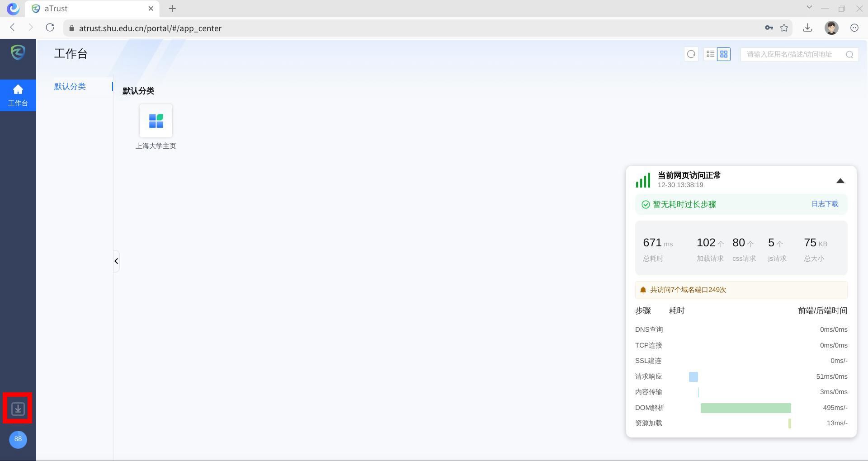Refresh the application list
Viewport: 868px width, 461px height.
pos(691,54)
